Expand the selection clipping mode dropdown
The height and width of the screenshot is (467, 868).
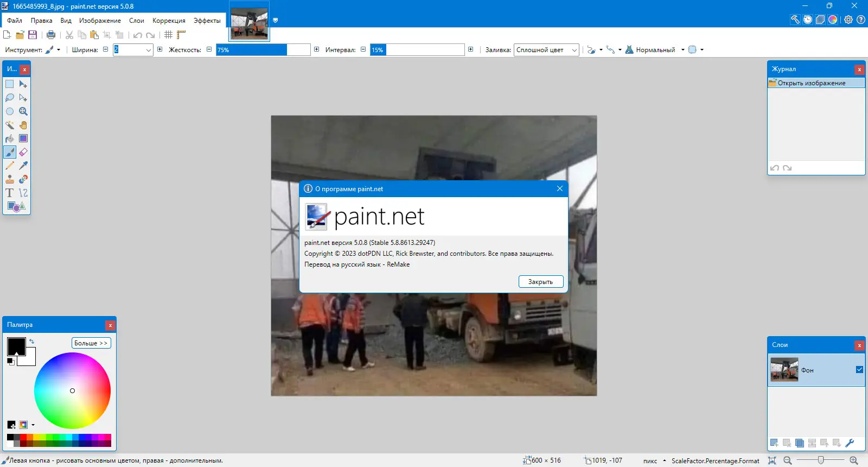coord(695,50)
